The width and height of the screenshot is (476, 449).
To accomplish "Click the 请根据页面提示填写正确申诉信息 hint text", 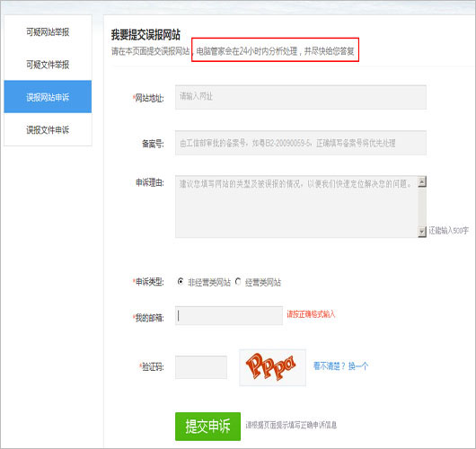I will (x=291, y=425).
